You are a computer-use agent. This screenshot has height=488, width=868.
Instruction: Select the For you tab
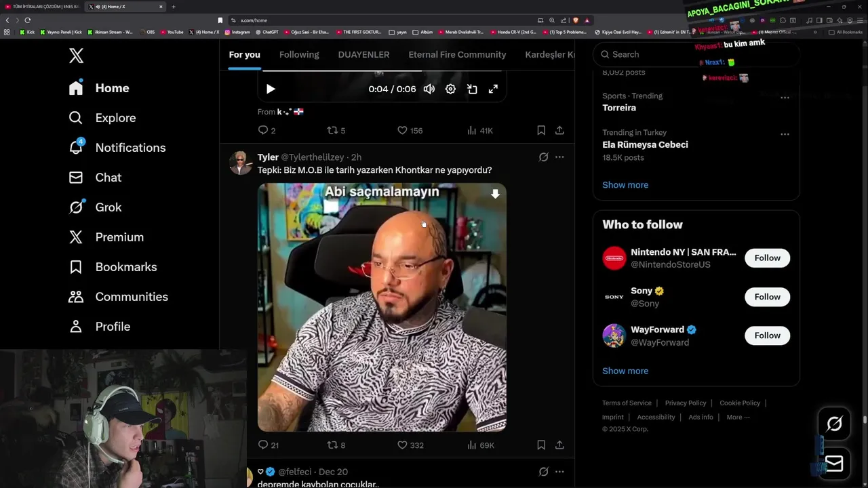click(244, 54)
